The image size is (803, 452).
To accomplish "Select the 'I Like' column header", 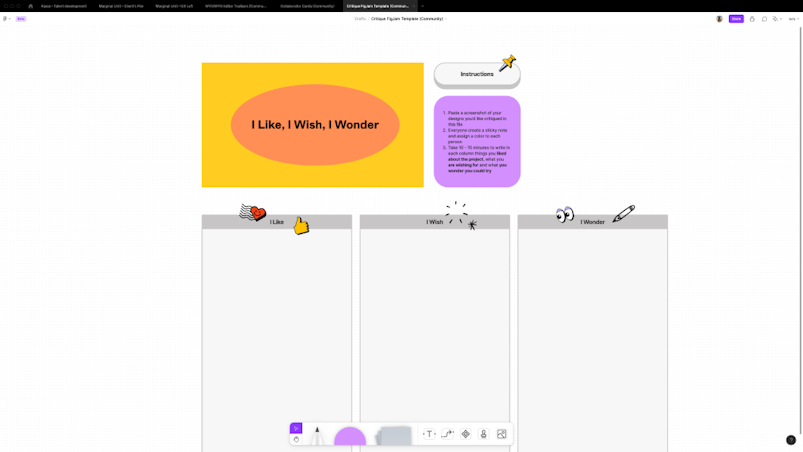I will click(277, 222).
